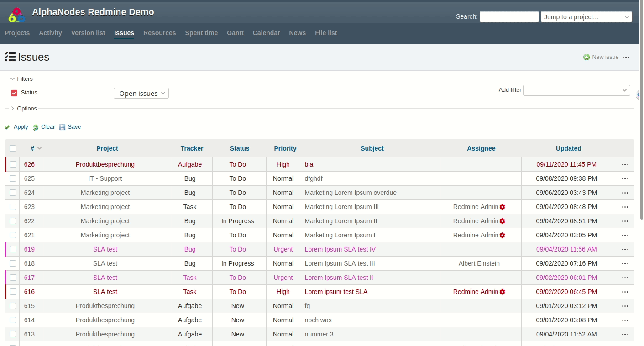Open the Lorem ipsum test SLA issue link
Viewport: 644px width, 346px height.
click(336, 292)
